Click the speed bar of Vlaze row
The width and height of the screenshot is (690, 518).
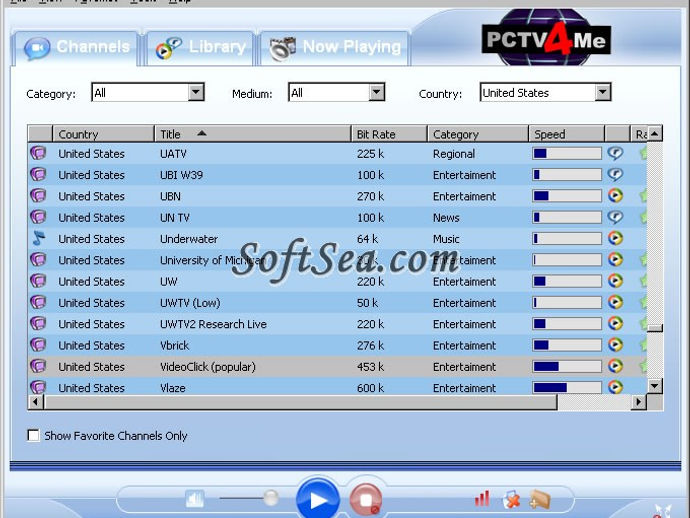[566, 387]
